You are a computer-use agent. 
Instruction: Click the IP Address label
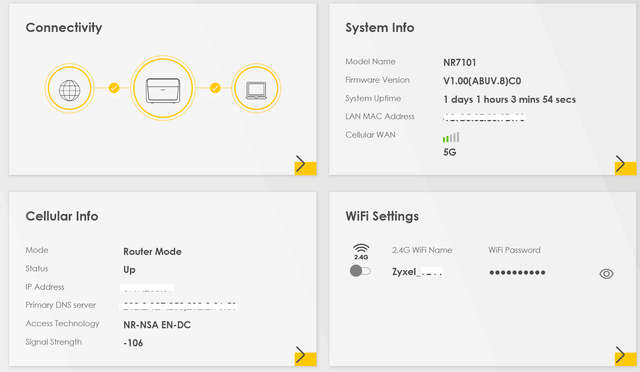coord(45,287)
